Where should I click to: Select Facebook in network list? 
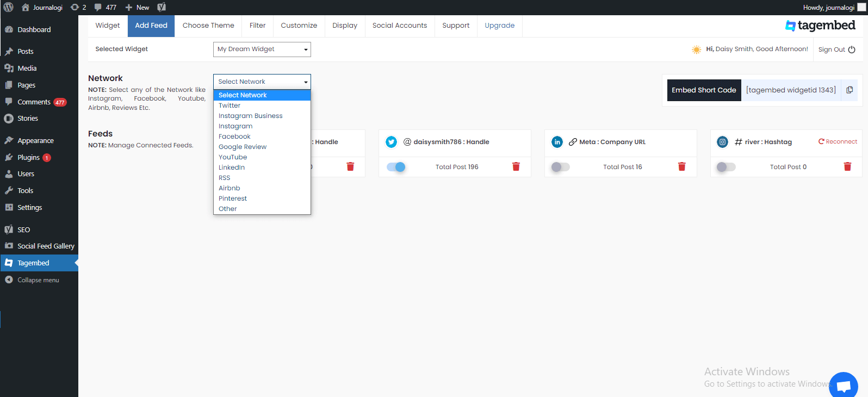point(262,137)
